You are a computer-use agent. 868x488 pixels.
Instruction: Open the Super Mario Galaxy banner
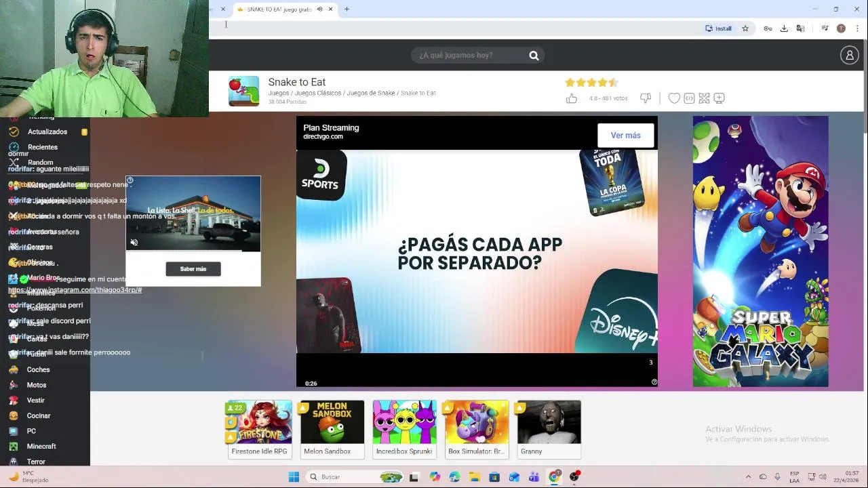point(760,251)
